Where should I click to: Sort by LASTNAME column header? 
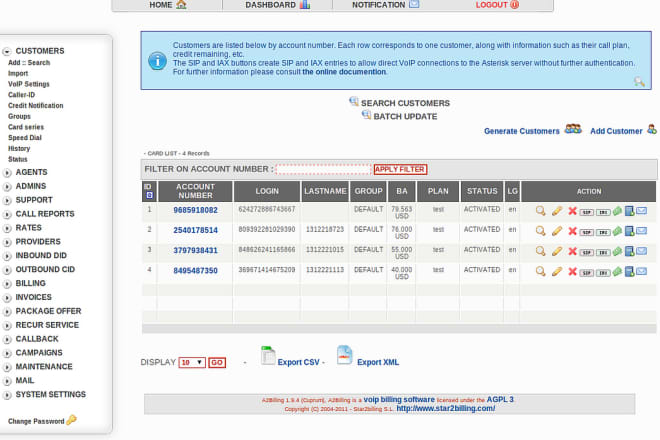325,191
